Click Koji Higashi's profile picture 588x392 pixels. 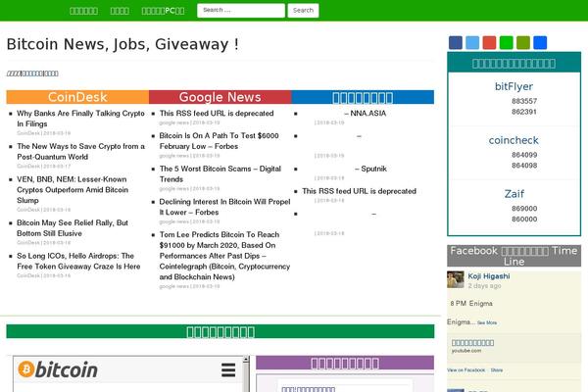[456, 279]
